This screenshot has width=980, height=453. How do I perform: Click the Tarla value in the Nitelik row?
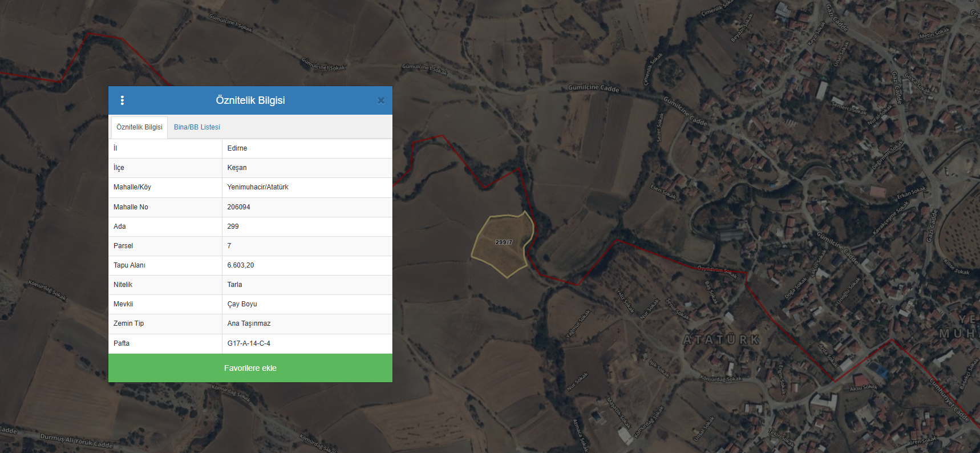pos(234,285)
